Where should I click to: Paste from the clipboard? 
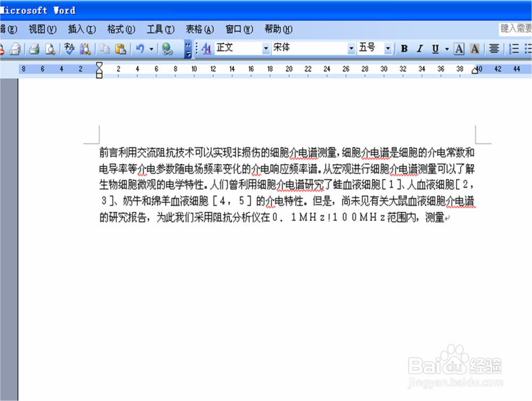120,48
